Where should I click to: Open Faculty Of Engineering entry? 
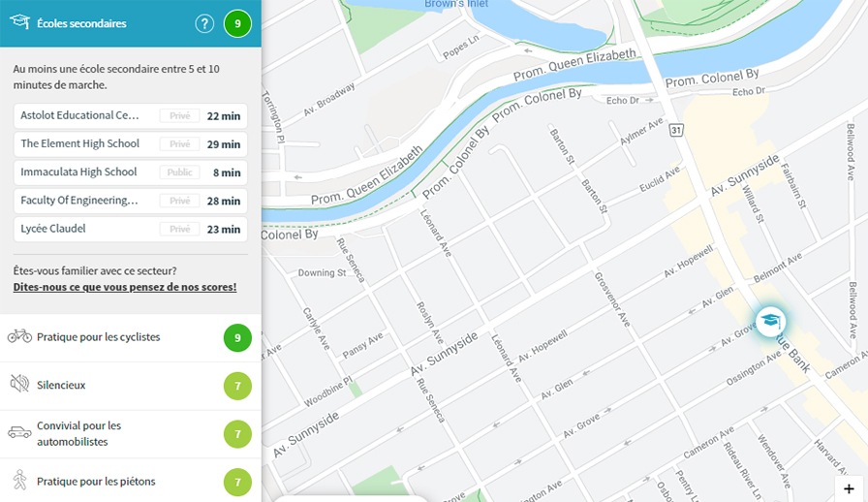[131, 201]
